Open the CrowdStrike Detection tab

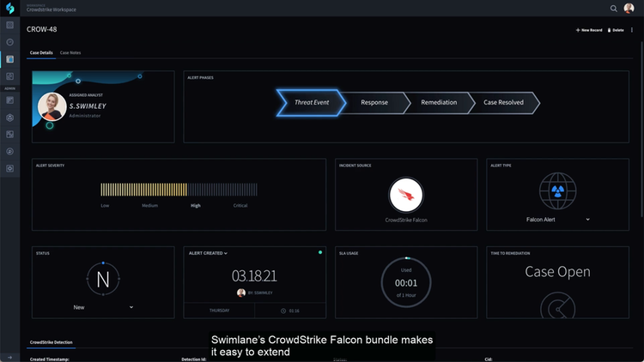[x=51, y=342]
